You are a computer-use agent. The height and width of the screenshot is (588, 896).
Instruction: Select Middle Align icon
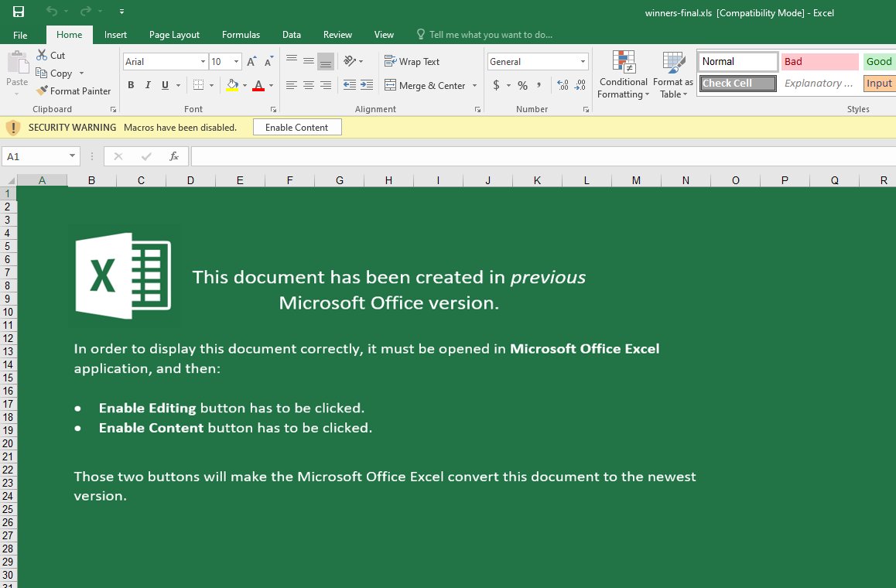pyautogui.click(x=309, y=60)
